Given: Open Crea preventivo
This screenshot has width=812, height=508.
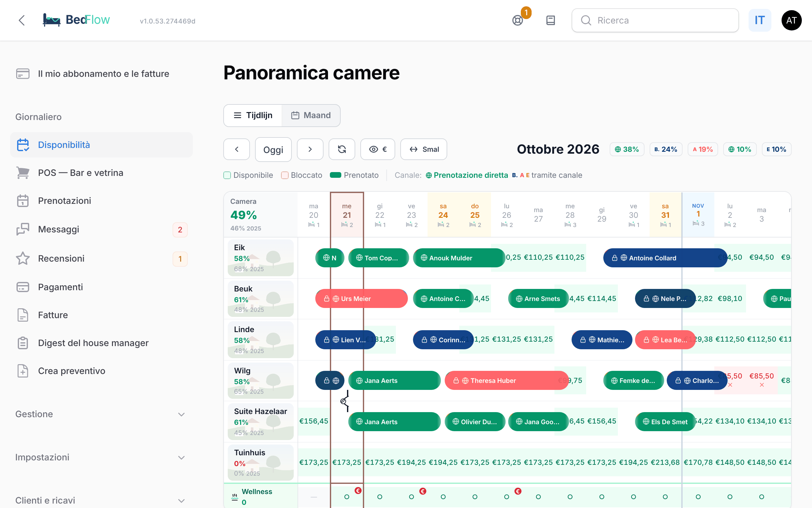Looking at the screenshot, I should pyautogui.click(x=101, y=371).
